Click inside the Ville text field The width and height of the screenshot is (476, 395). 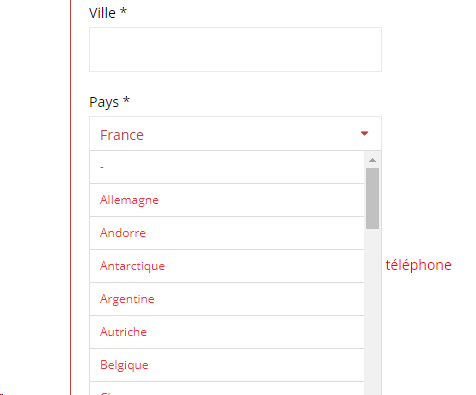[235, 49]
